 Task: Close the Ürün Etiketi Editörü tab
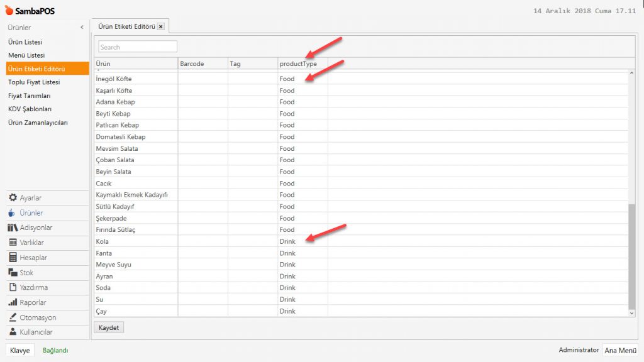pyautogui.click(x=160, y=26)
